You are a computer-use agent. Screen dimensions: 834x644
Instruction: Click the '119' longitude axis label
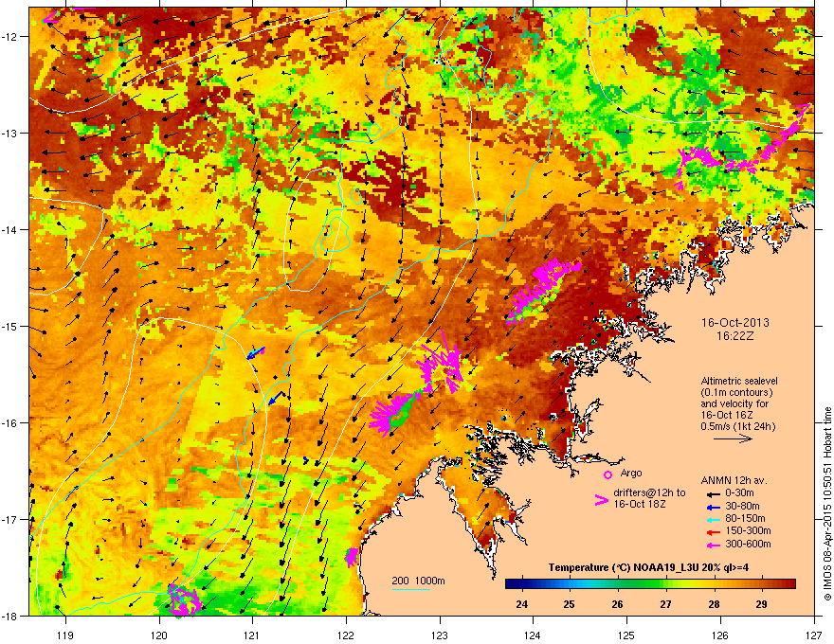pyautogui.click(x=65, y=635)
